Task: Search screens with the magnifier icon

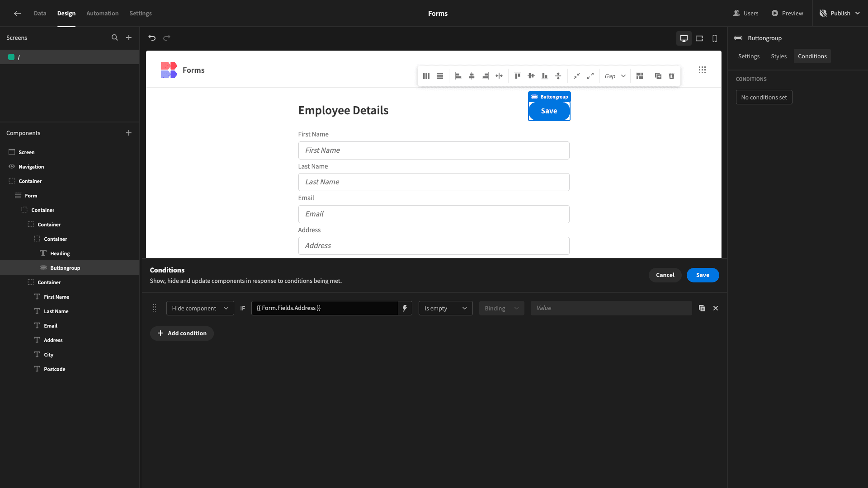Action: (115, 38)
